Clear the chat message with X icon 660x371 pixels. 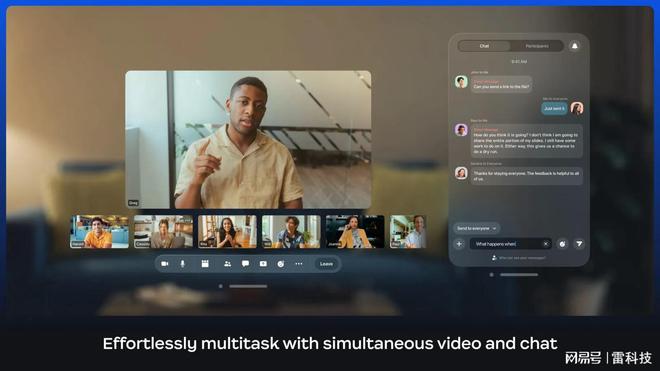tap(546, 244)
